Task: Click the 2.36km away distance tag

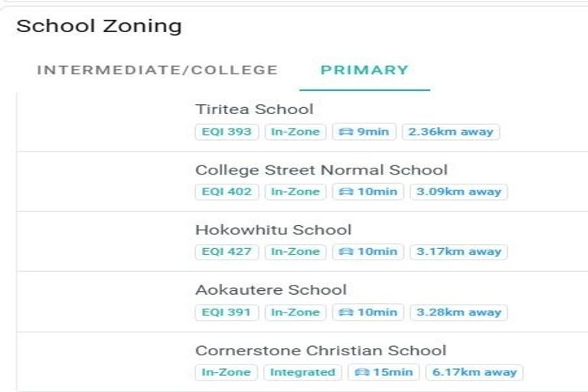Action: point(450,132)
